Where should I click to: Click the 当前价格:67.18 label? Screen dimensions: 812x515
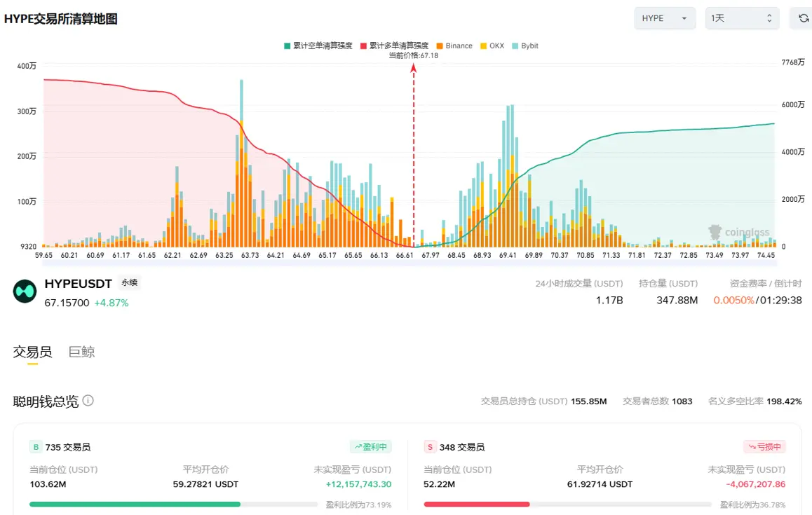(413, 55)
